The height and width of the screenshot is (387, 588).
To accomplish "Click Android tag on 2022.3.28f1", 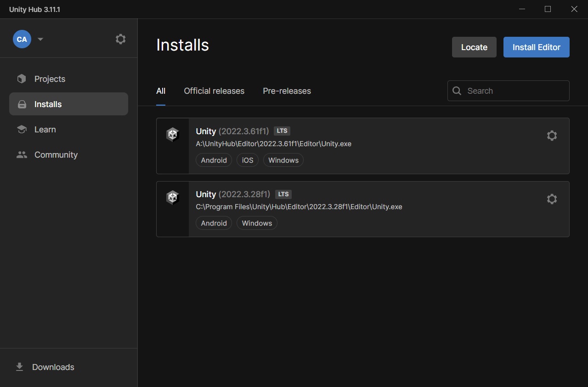I will (214, 223).
